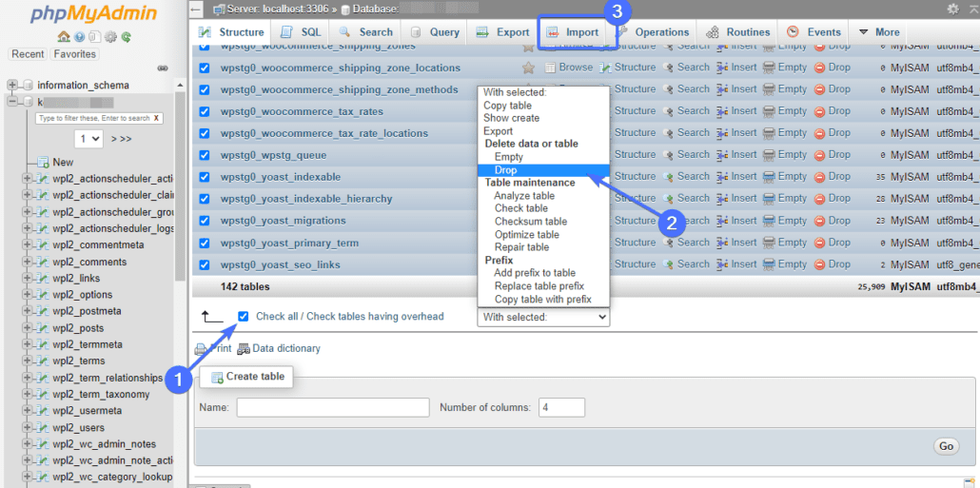Click Empty icon for wpstg0_woocommerce_tax_rate_locations
Screen dimensions: 980x488
pyautogui.click(x=770, y=133)
